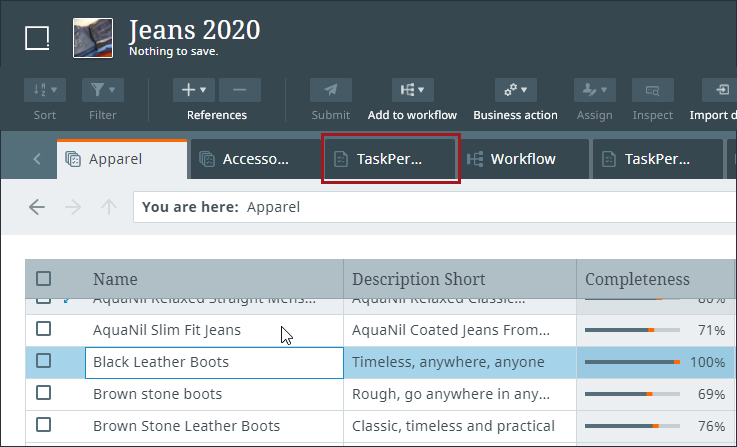Click the Submit paper-plane icon
Viewport: 737px width, 447px height.
[330, 90]
